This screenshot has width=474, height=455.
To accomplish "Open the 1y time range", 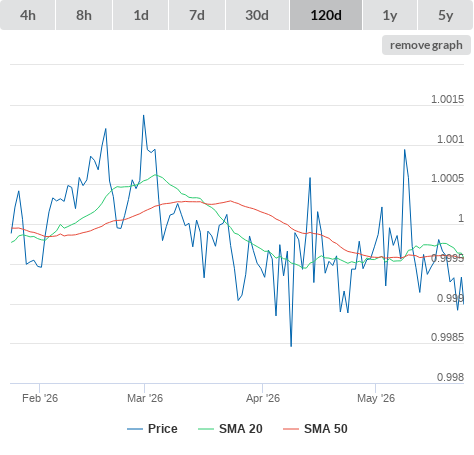I will pyautogui.click(x=390, y=15).
